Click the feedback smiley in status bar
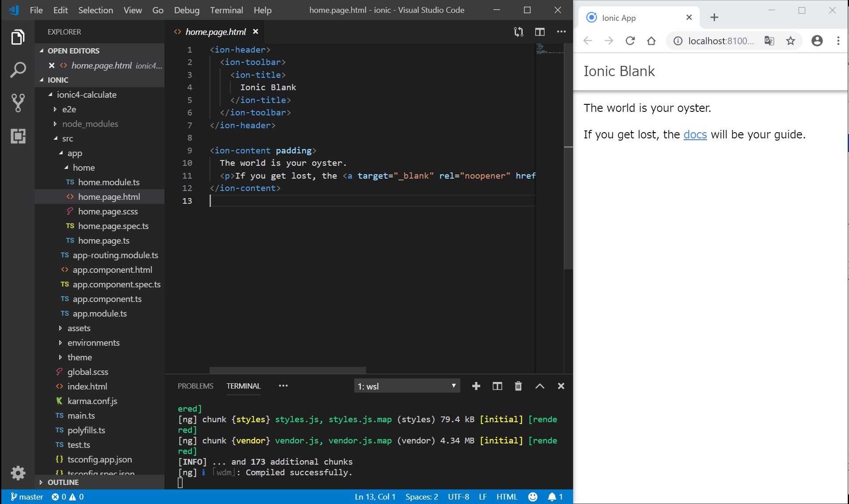 click(x=532, y=497)
